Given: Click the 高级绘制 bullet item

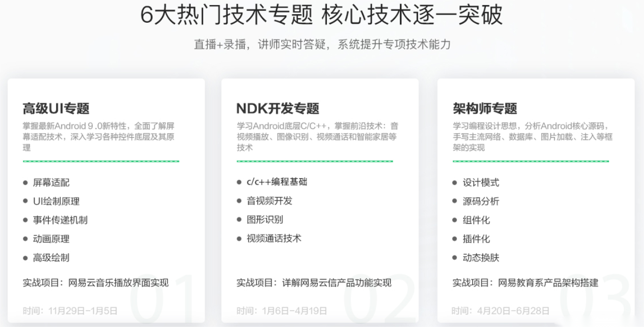Looking at the screenshot, I should pos(51,258).
